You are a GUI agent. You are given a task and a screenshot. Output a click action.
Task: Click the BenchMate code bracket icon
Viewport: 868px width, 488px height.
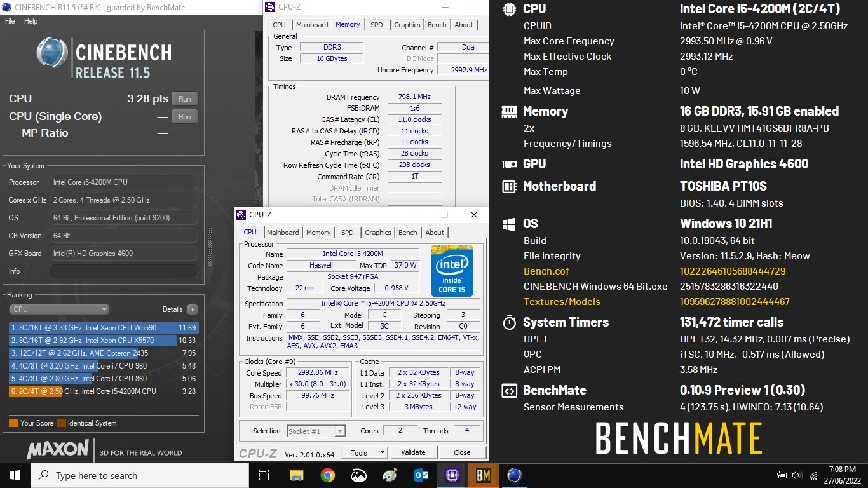509,390
